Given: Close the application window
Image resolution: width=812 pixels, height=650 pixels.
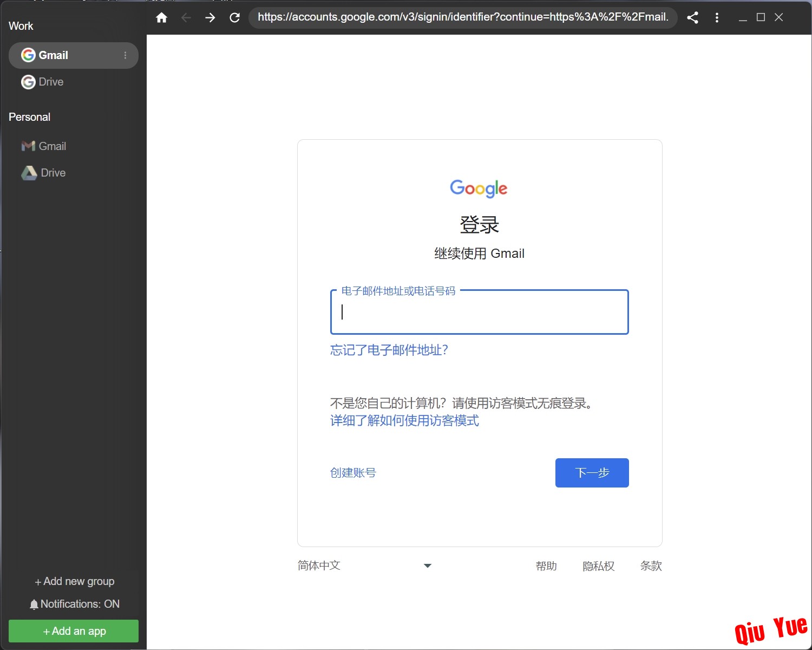Looking at the screenshot, I should tap(779, 17).
